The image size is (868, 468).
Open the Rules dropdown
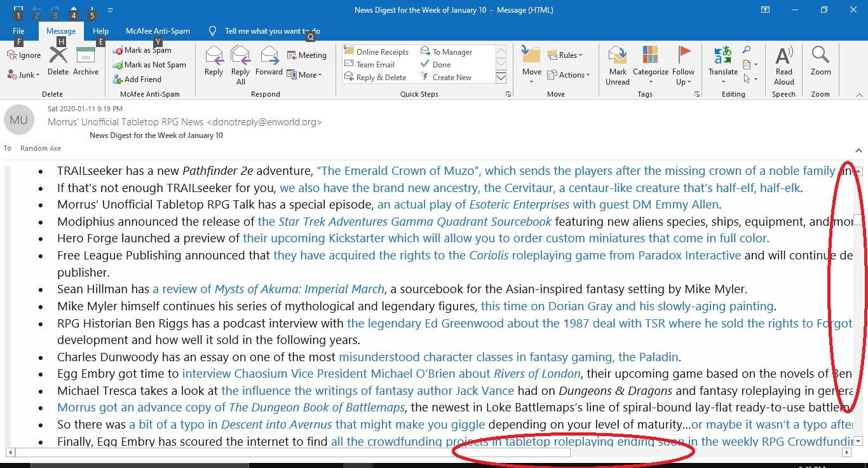click(564, 55)
